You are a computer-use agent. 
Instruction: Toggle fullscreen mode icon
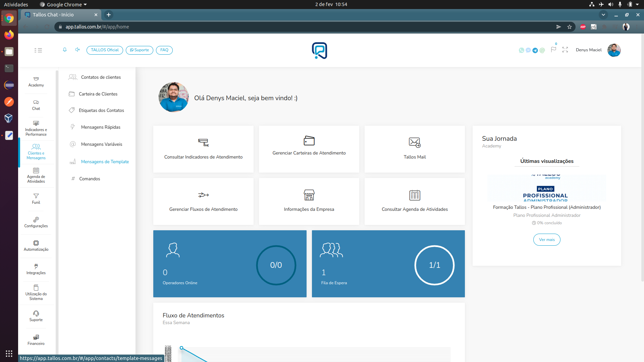point(565,50)
